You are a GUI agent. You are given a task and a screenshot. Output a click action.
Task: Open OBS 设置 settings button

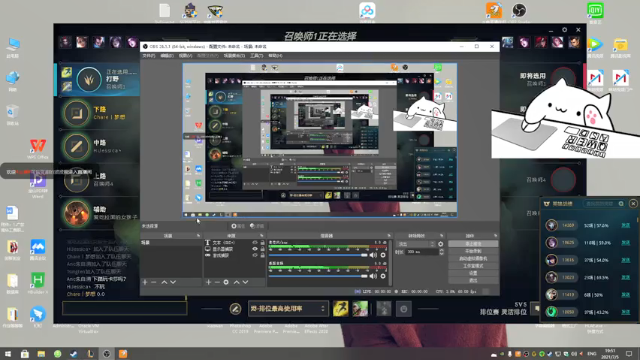coord(473,273)
